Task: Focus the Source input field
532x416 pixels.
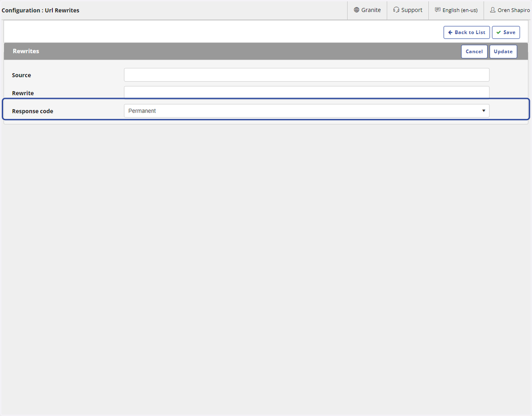Action: point(307,75)
